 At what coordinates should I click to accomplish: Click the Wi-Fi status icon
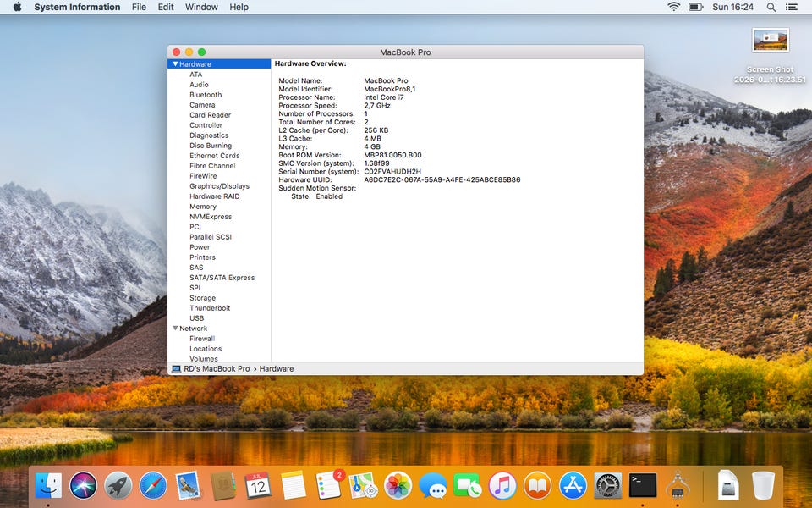click(x=673, y=8)
